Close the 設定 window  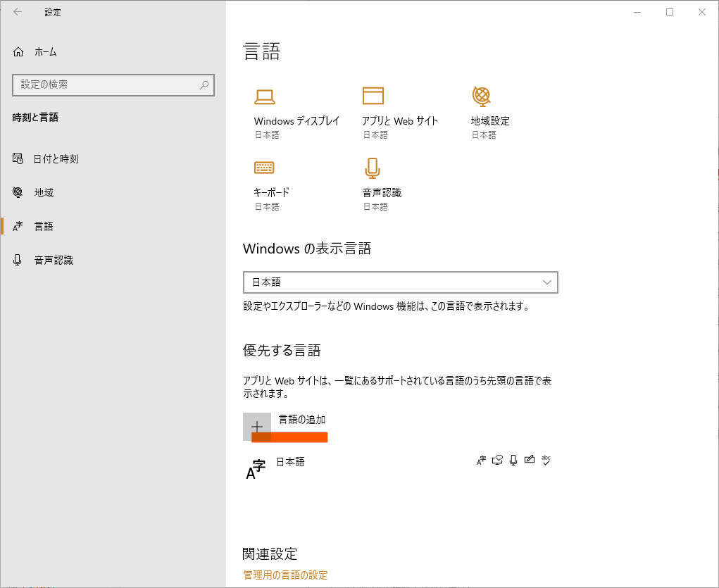701,12
